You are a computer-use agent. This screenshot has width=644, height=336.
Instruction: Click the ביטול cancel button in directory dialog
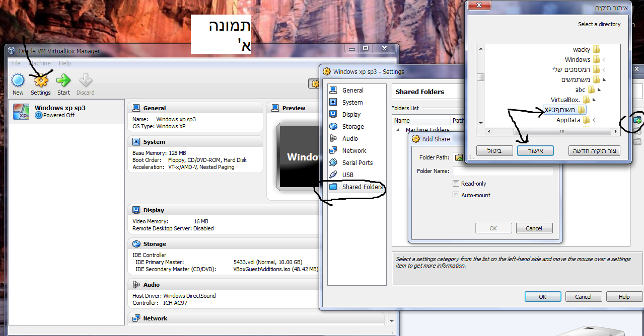click(494, 151)
